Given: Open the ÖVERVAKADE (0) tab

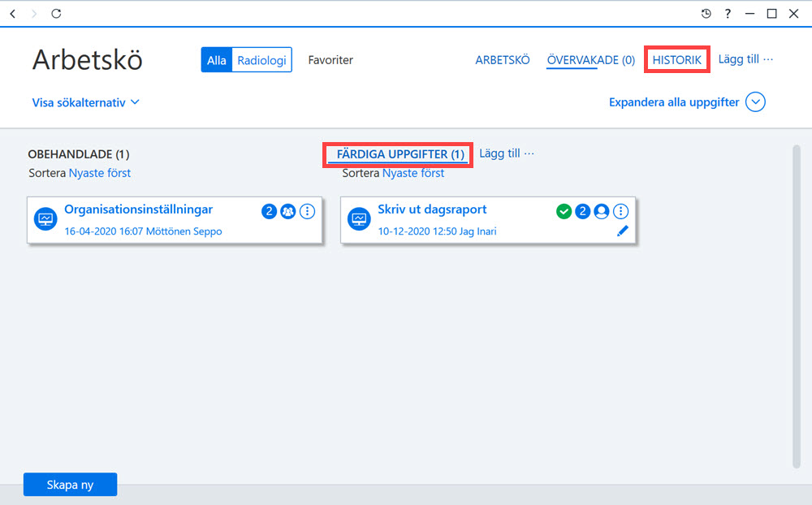Looking at the screenshot, I should (x=591, y=60).
